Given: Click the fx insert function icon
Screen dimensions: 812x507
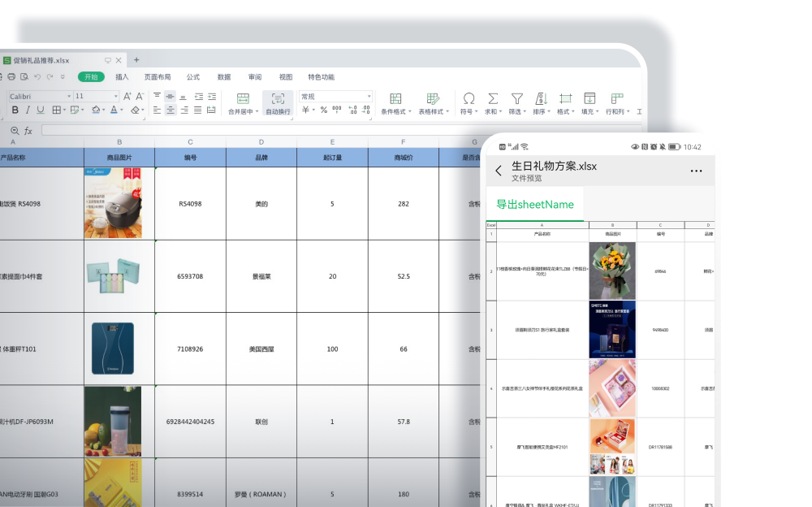Looking at the screenshot, I should coord(28,131).
